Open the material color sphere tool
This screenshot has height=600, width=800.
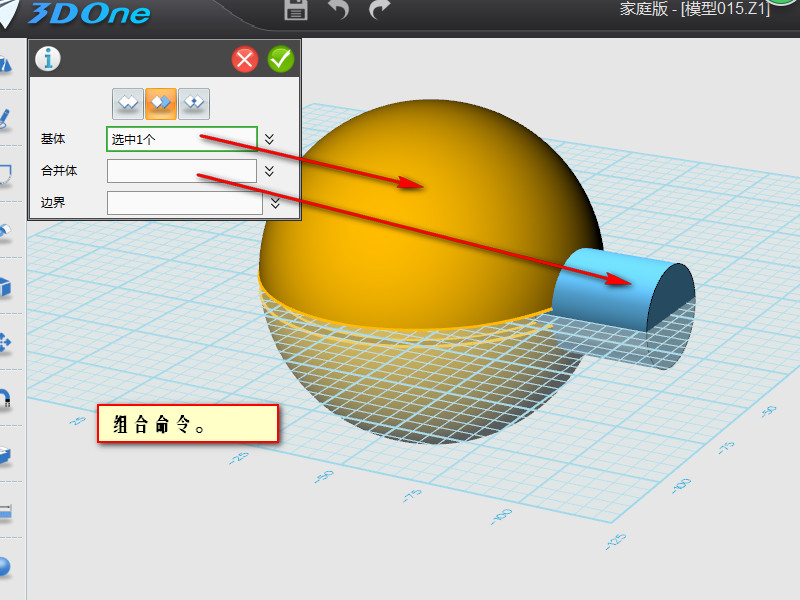[x=6, y=567]
